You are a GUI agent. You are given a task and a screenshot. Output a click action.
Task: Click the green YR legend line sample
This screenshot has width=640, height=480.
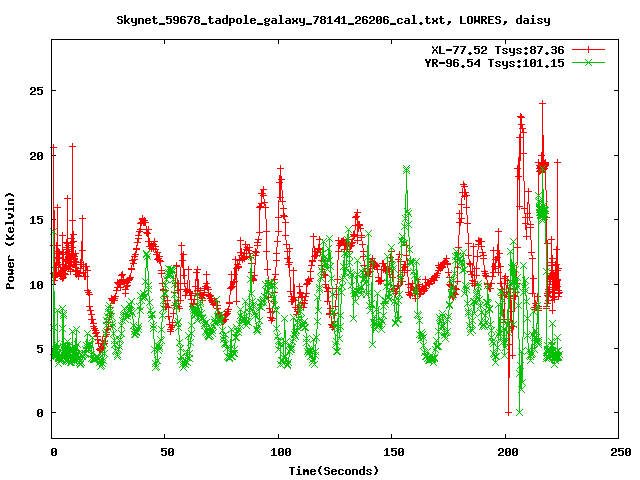click(588, 63)
